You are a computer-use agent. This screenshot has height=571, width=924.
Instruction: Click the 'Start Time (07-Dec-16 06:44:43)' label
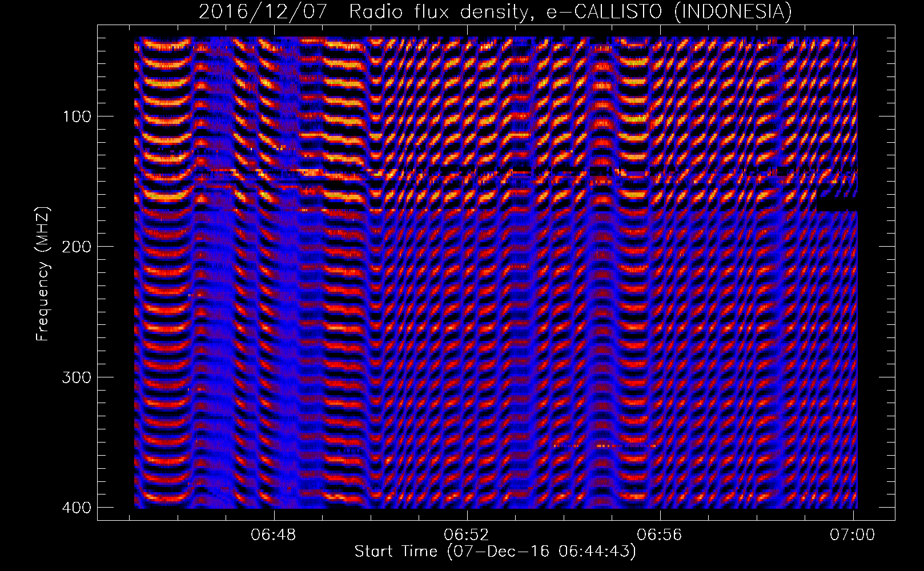point(495,552)
